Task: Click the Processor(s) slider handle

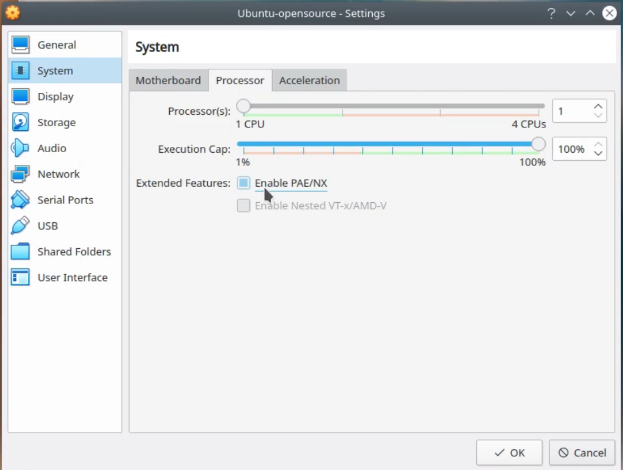Action: pos(243,106)
